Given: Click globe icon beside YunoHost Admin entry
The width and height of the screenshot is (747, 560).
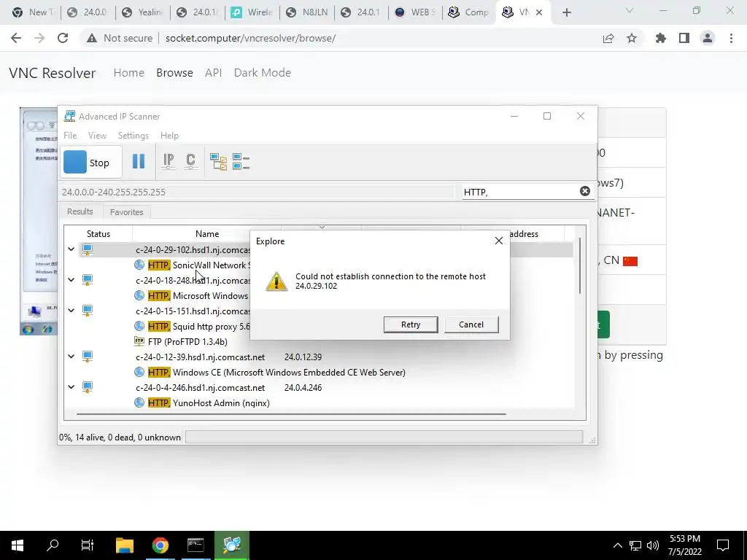Looking at the screenshot, I should point(139,402).
